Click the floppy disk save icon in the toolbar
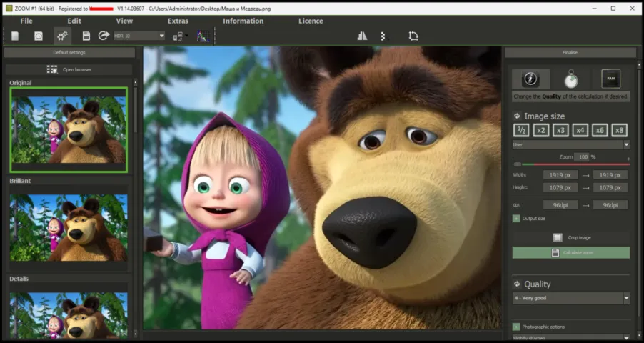Screen dimensions: 644x343 pyautogui.click(x=86, y=36)
